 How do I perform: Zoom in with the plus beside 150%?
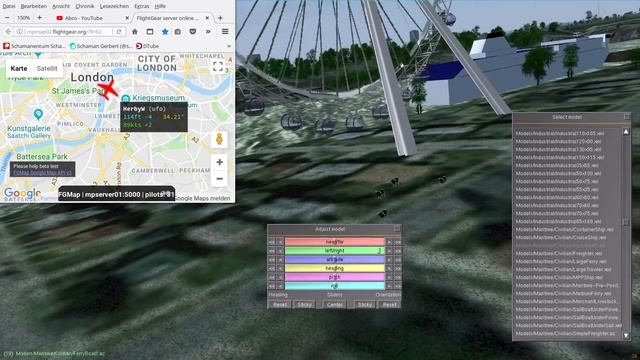pos(39,18)
